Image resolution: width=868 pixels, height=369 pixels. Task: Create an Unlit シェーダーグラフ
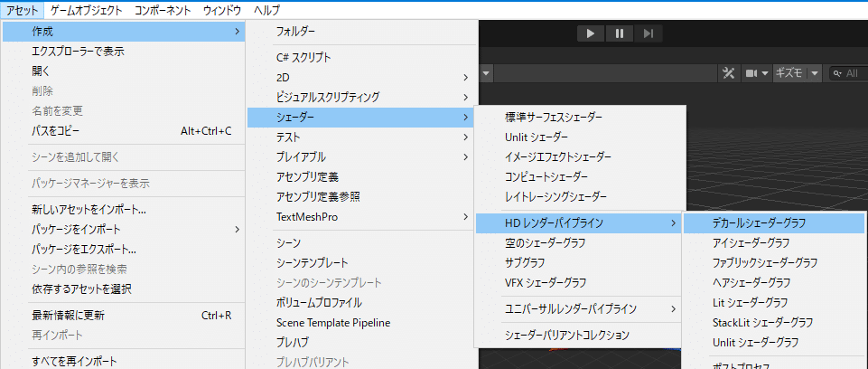(774, 343)
